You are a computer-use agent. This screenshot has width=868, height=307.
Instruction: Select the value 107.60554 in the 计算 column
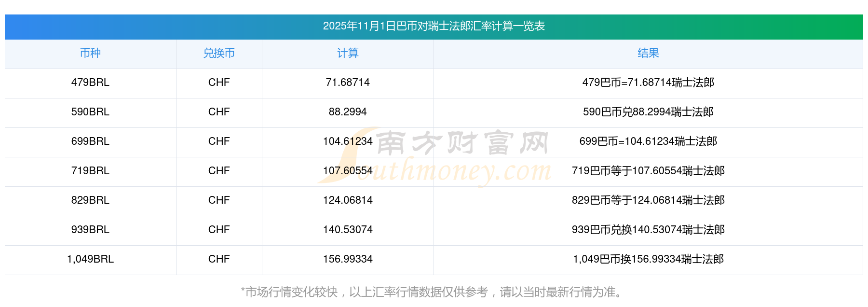click(x=348, y=171)
